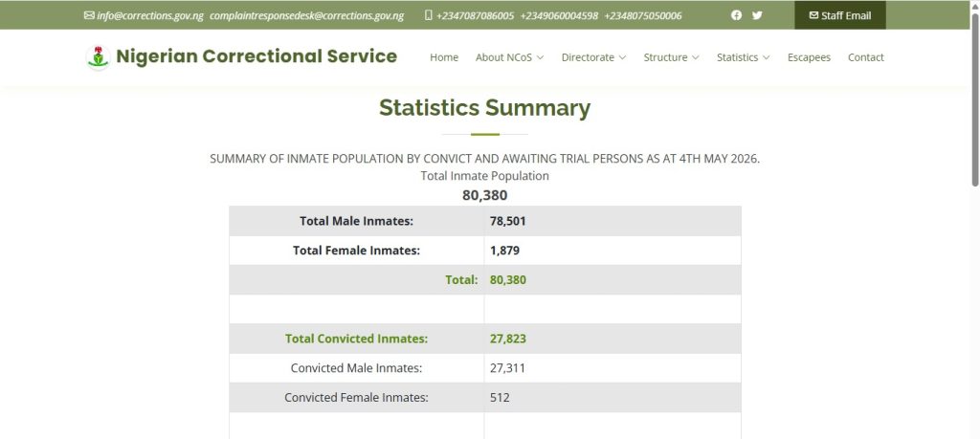
Task: Click the Total Male Inmates value 78,501
Action: pos(507,221)
